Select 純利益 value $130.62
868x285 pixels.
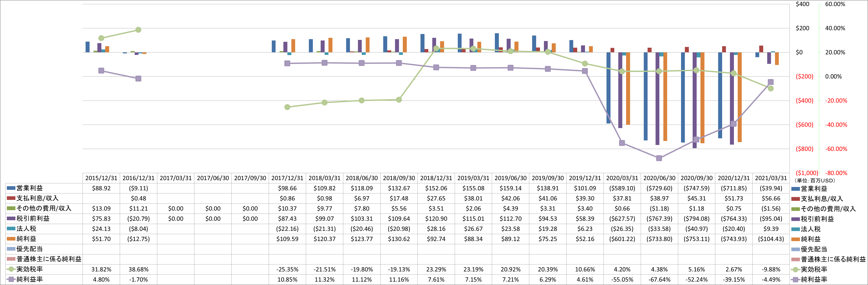399,239
